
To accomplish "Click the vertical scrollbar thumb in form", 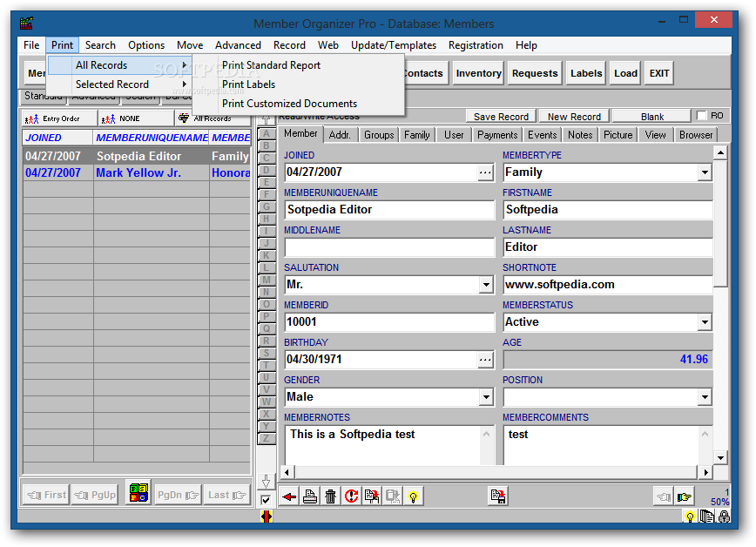I will (720, 224).
